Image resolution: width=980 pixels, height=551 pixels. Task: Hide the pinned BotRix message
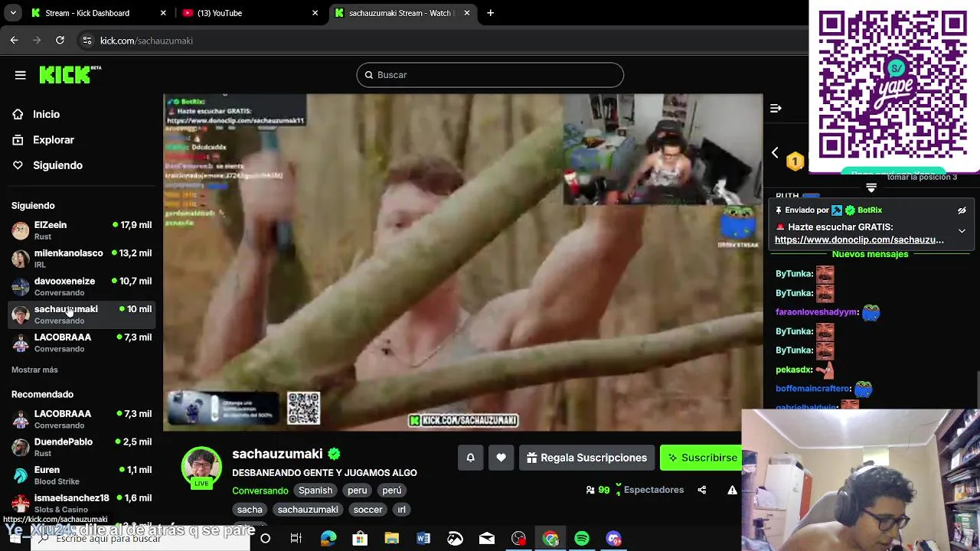[x=962, y=210]
